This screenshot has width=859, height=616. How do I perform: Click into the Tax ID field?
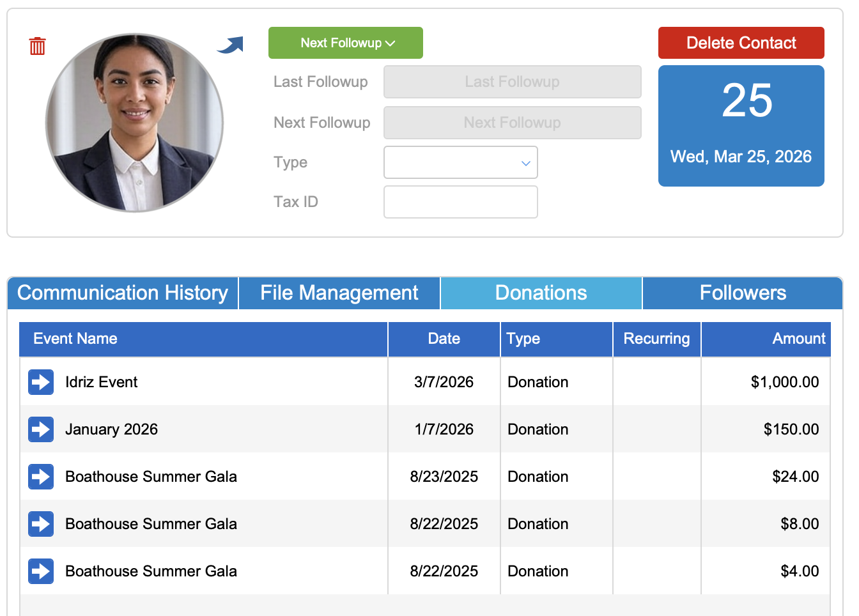pos(460,202)
